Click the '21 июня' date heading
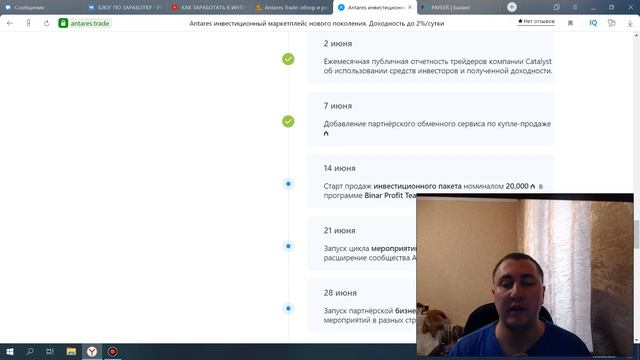Viewport: 640px width, 360px height. pos(339,231)
